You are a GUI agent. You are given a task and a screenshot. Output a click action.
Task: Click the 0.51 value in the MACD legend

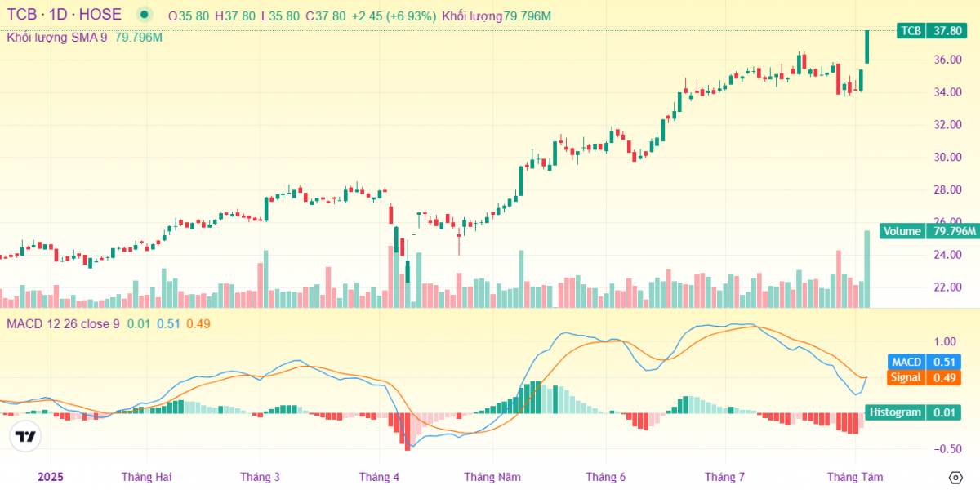[x=168, y=323]
